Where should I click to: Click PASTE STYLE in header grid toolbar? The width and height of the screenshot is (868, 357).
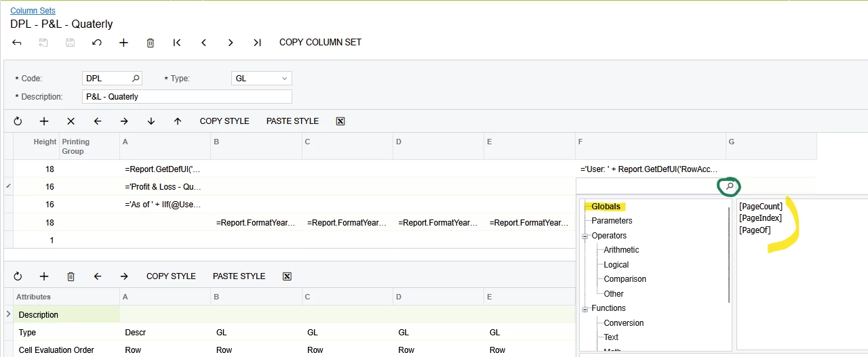(x=292, y=121)
